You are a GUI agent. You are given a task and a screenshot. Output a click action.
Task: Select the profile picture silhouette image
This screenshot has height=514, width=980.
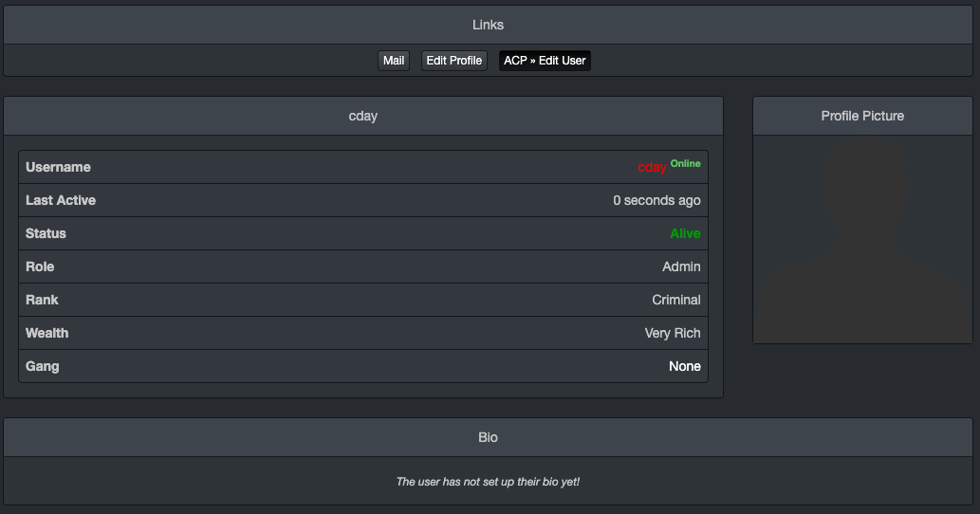(862, 238)
